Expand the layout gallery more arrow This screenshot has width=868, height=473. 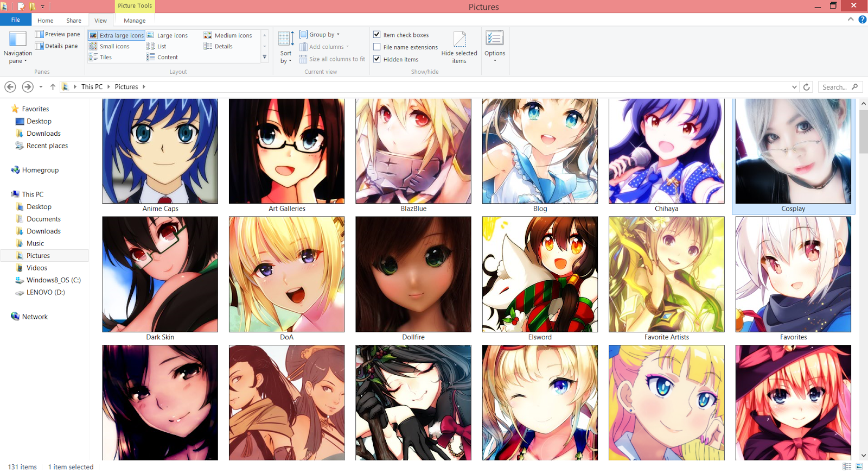[265, 57]
